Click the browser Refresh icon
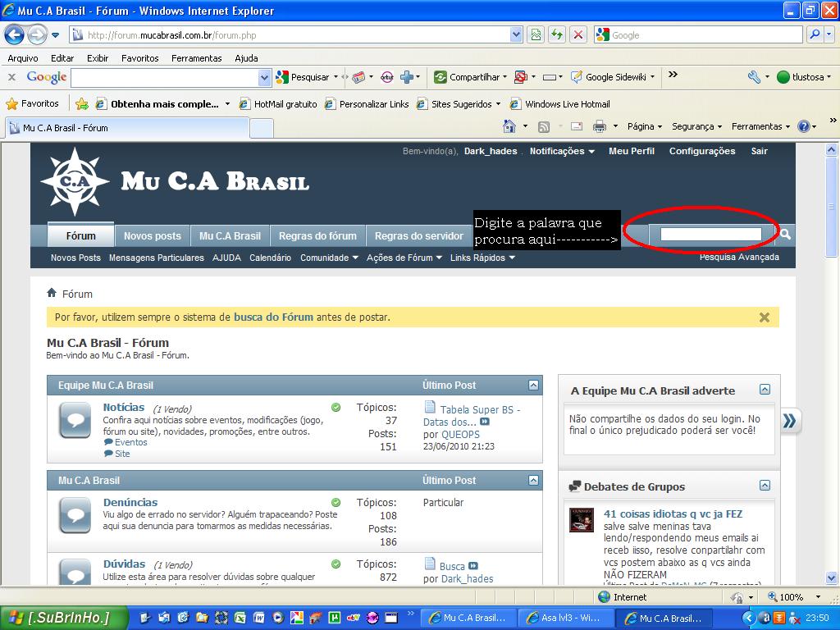 tap(557, 34)
